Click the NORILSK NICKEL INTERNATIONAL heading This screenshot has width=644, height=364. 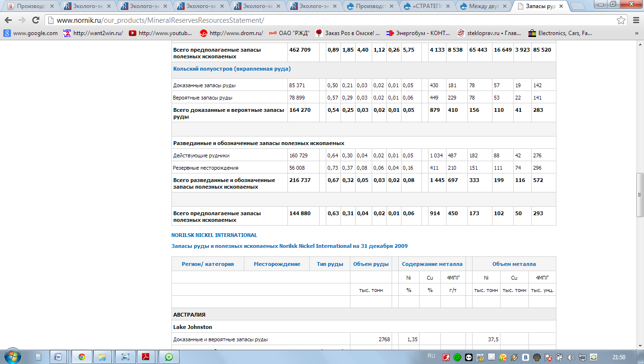tap(214, 235)
